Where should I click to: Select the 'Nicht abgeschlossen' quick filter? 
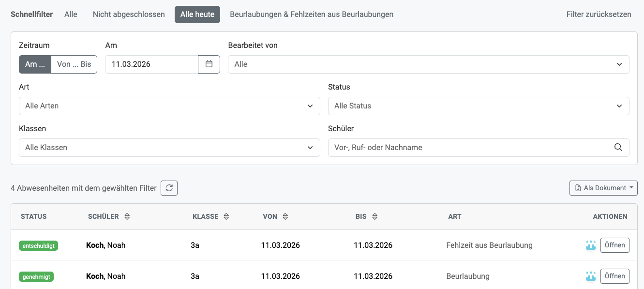pyautogui.click(x=129, y=15)
